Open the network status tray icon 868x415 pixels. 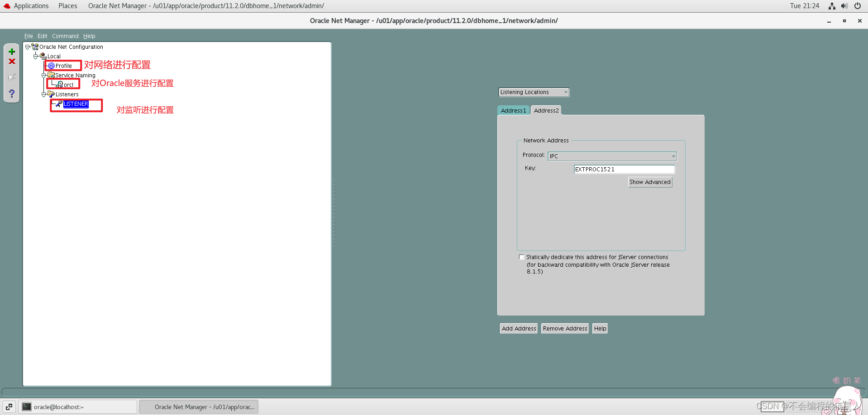(x=832, y=6)
